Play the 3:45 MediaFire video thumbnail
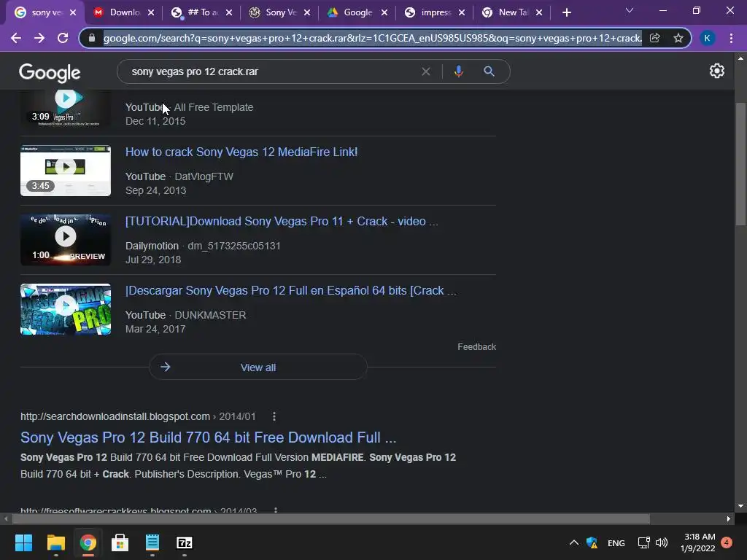This screenshot has width=747, height=560. click(66, 171)
